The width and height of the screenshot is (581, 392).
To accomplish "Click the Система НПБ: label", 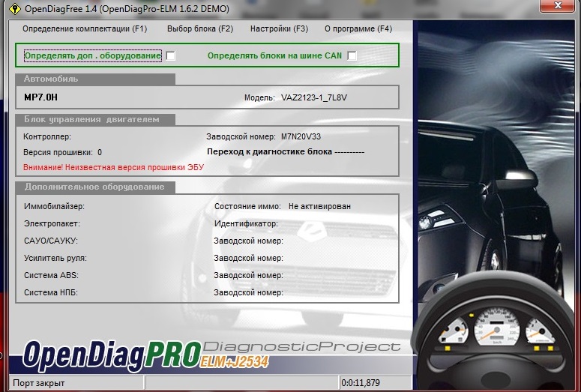I will pyautogui.click(x=51, y=293).
